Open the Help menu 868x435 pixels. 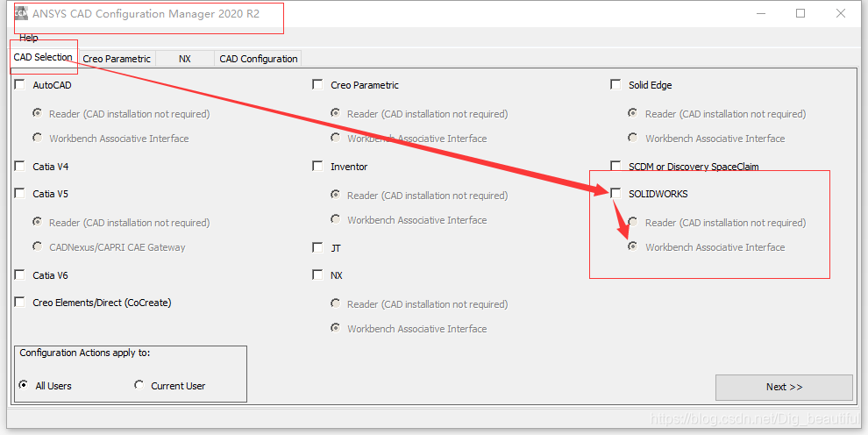click(x=29, y=38)
